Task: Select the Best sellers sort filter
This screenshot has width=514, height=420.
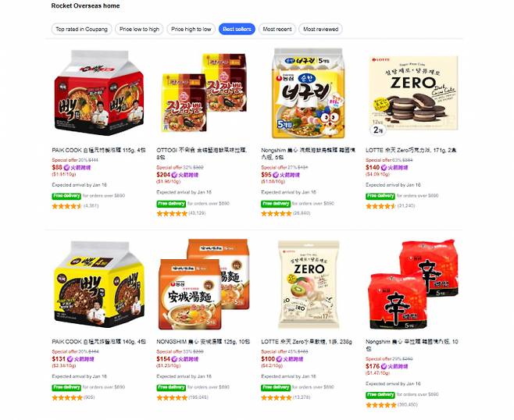Action: click(x=237, y=29)
